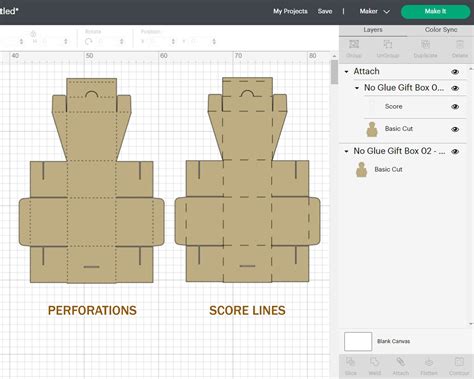Viewport: 474px width, 379px height.
Task: Click the Blank Canvas label
Action: point(393,341)
